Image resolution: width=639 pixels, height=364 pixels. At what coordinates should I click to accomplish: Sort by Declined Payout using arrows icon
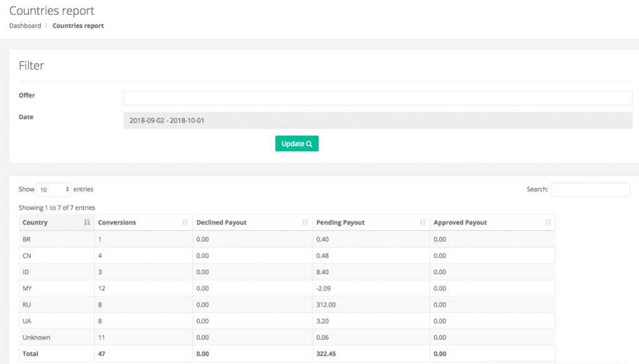click(x=305, y=223)
